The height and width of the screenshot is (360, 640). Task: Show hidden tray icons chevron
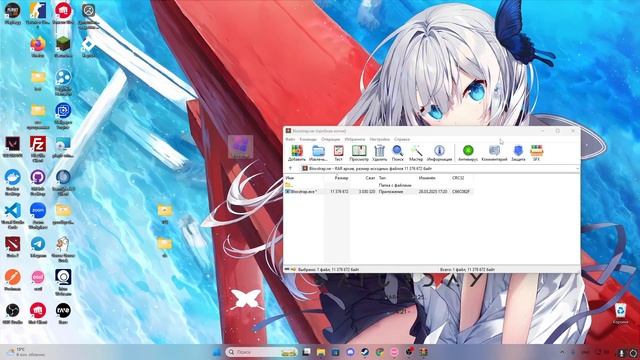[x=562, y=352]
